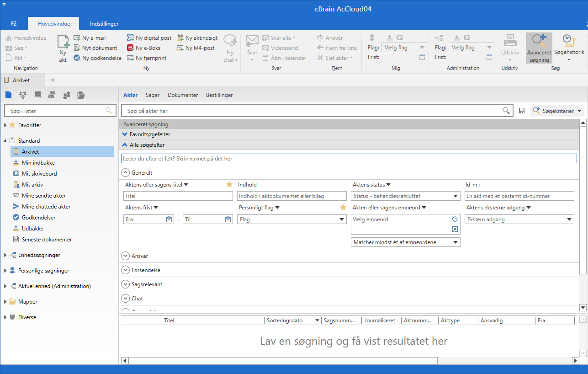This screenshot has width=588, height=374.
Task: Open the Personligt flag dropdown
Action: 292,219
